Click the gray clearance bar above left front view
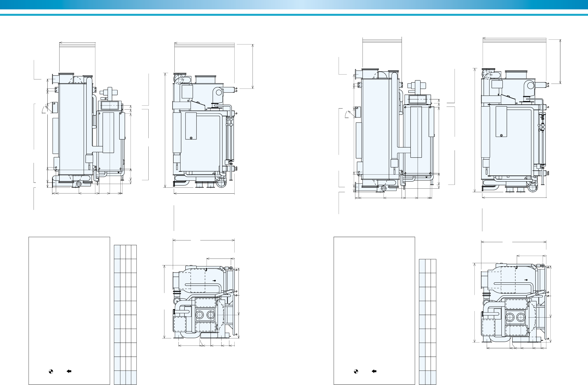 point(77,46)
